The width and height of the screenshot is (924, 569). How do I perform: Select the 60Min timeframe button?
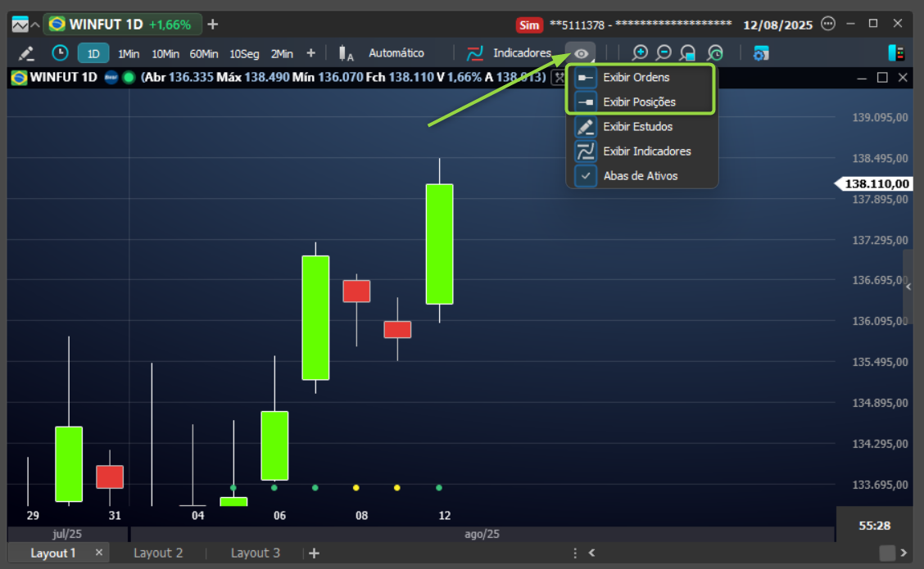point(203,53)
